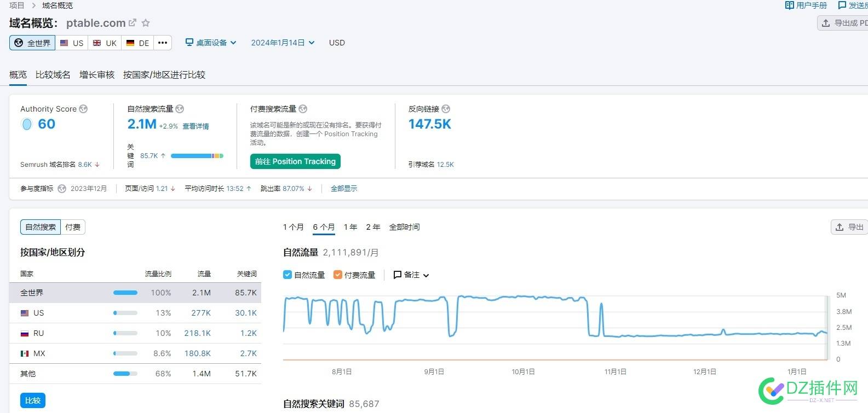
Task: Open the more countries ellipsis menu
Action: pos(163,43)
